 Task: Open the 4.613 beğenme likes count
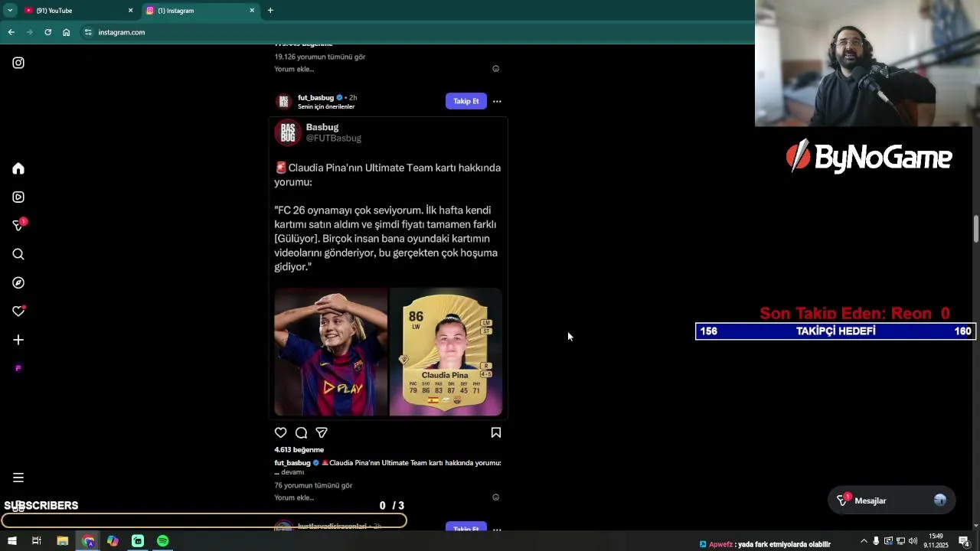(299, 450)
